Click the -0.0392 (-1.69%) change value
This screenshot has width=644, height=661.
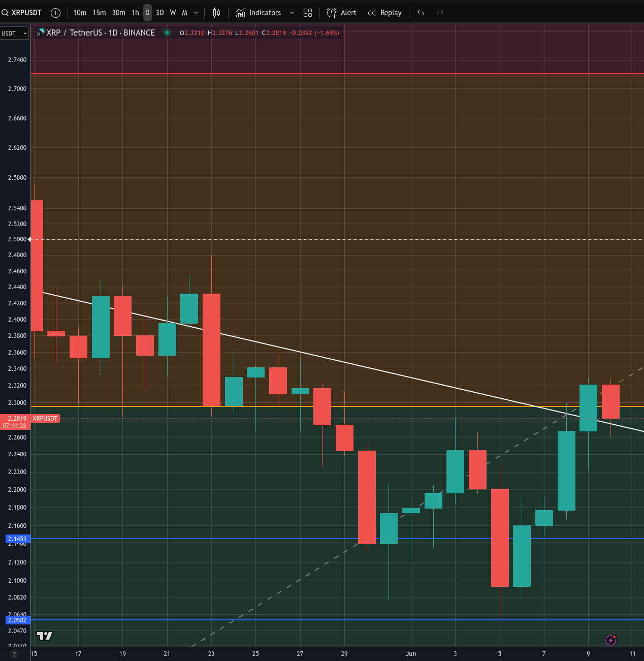pyautogui.click(x=314, y=33)
